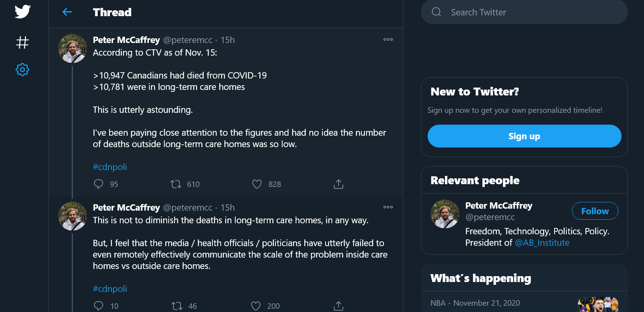
Task: Open the @AB_Institute profile link
Action: coord(542,243)
